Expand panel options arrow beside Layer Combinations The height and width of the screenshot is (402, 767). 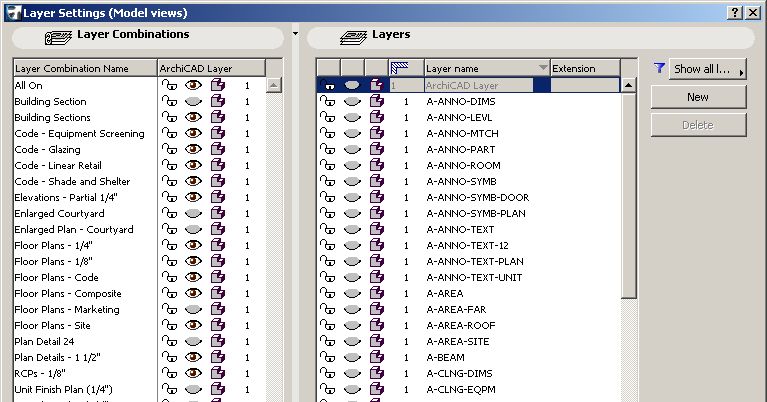point(295,34)
